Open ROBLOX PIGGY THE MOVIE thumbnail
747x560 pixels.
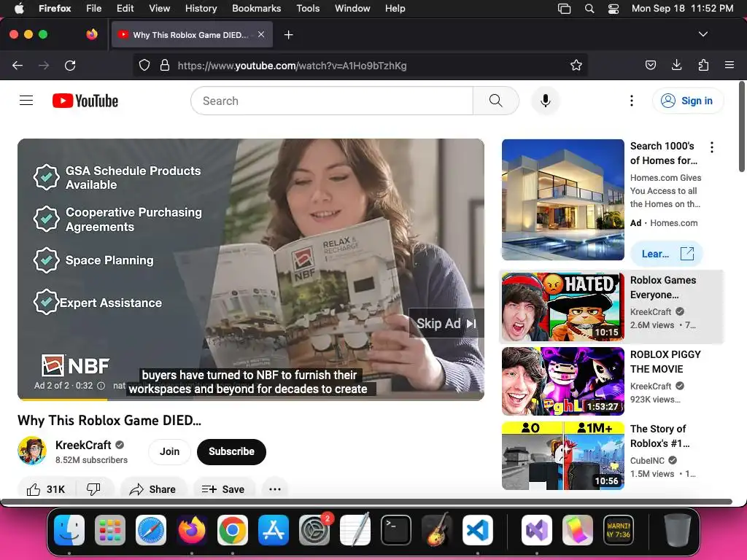(x=562, y=381)
